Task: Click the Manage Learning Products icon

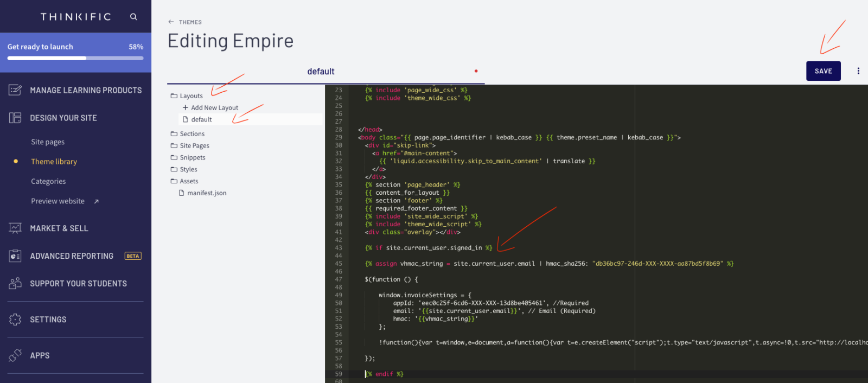Action: tap(15, 90)
